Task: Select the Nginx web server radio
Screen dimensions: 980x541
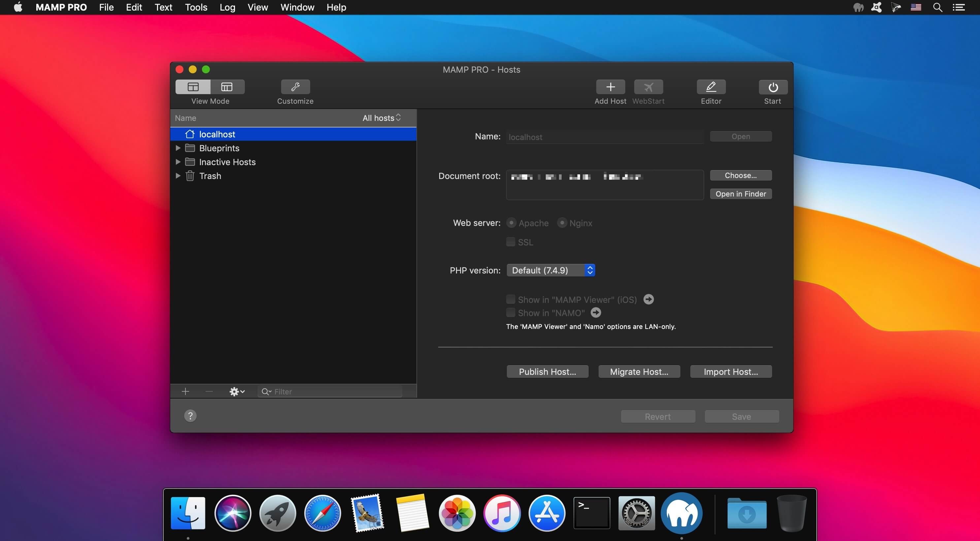Action: coord(562,223)
